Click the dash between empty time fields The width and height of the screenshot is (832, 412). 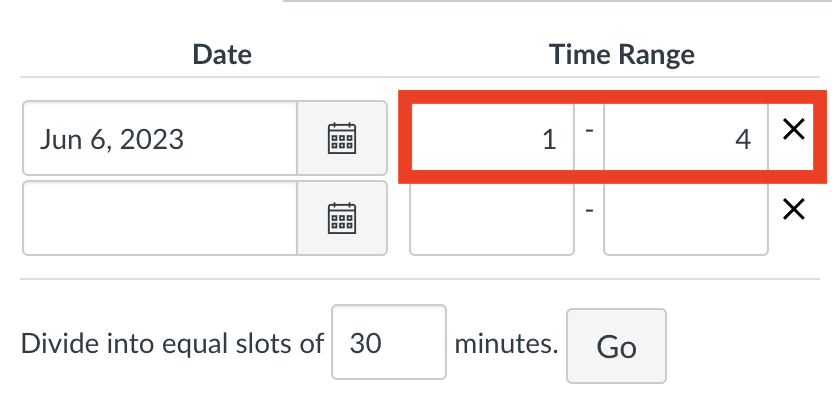(x=589, y=210)
